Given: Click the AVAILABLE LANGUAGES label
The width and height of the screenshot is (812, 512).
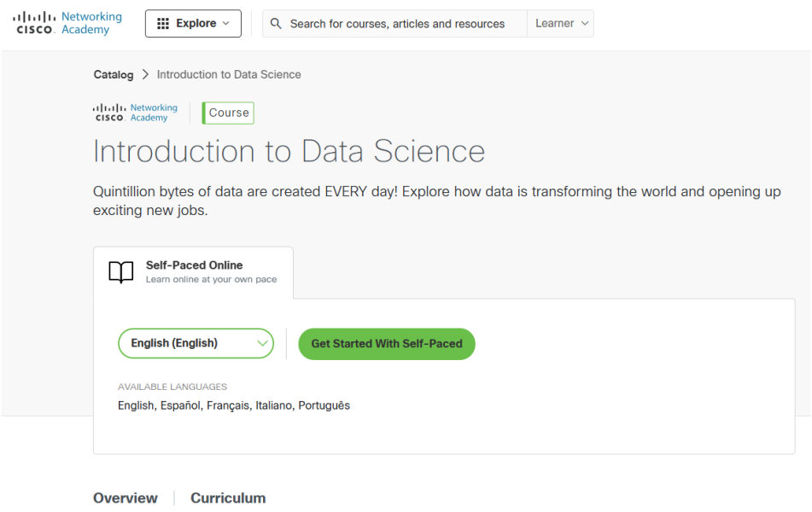Looking at the screenshot, I should (x=172, y=387).
